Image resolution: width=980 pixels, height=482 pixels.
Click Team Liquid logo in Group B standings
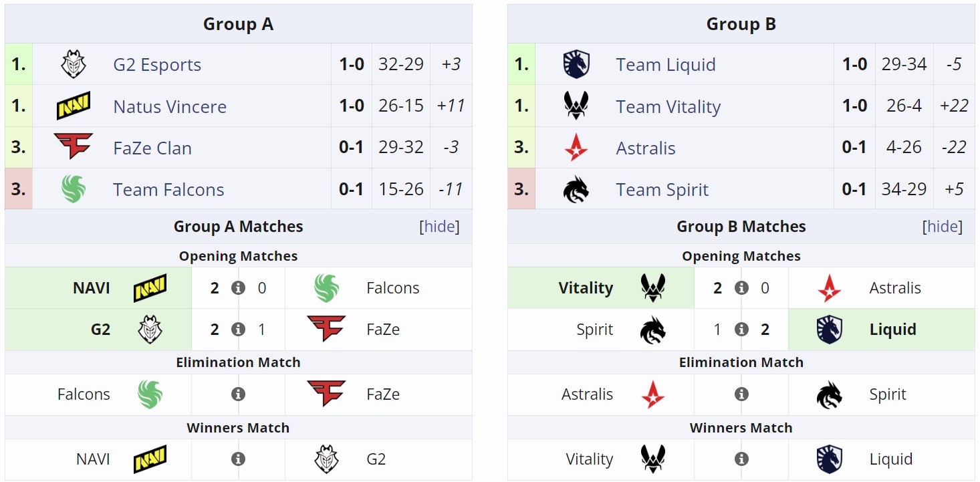[576, 65]
